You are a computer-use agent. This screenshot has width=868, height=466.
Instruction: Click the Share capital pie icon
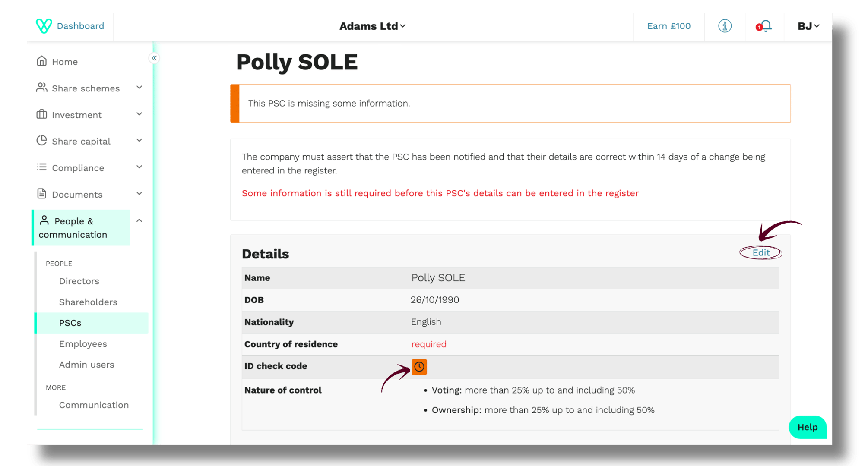(42, 141)
